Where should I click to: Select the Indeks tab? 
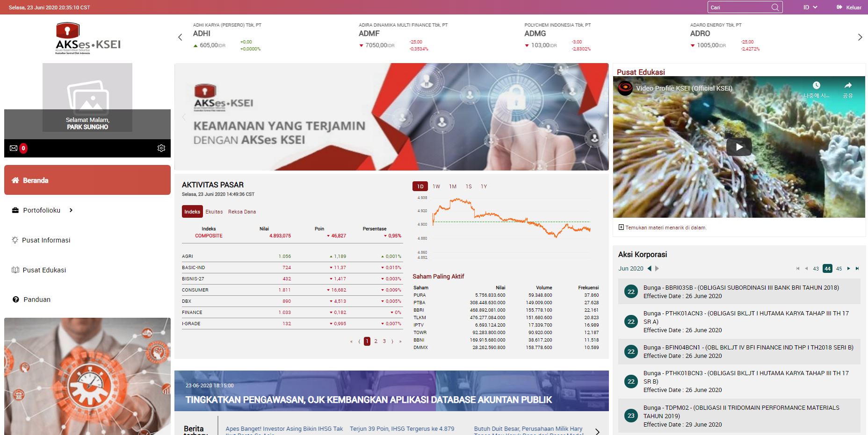coord(192,212)
